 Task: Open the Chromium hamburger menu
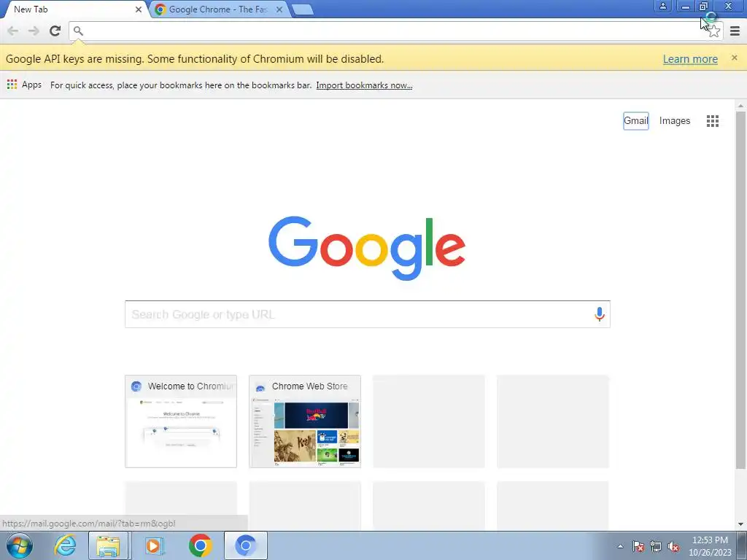point(735,31)
